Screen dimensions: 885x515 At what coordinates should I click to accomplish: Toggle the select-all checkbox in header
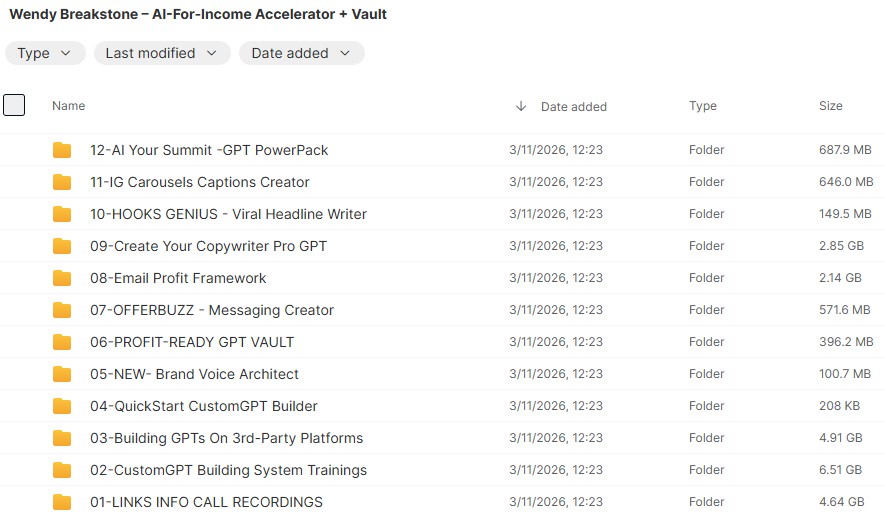[x=14, y=105]
